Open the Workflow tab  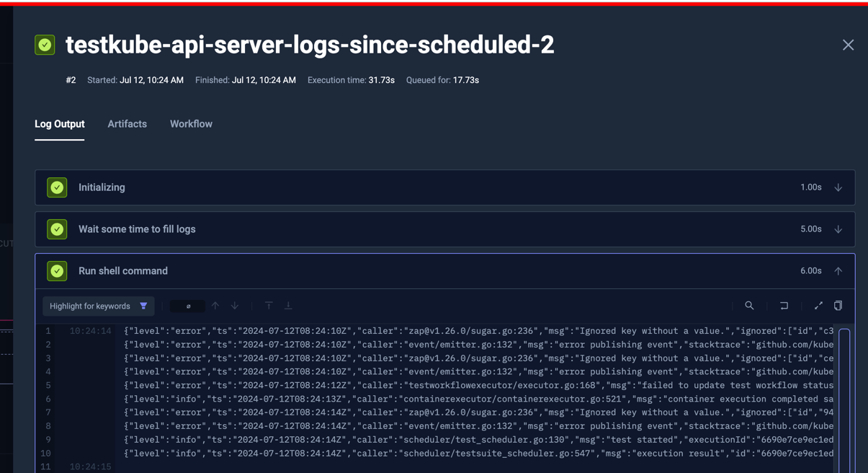pyautogui.click(x=191, y=124)
